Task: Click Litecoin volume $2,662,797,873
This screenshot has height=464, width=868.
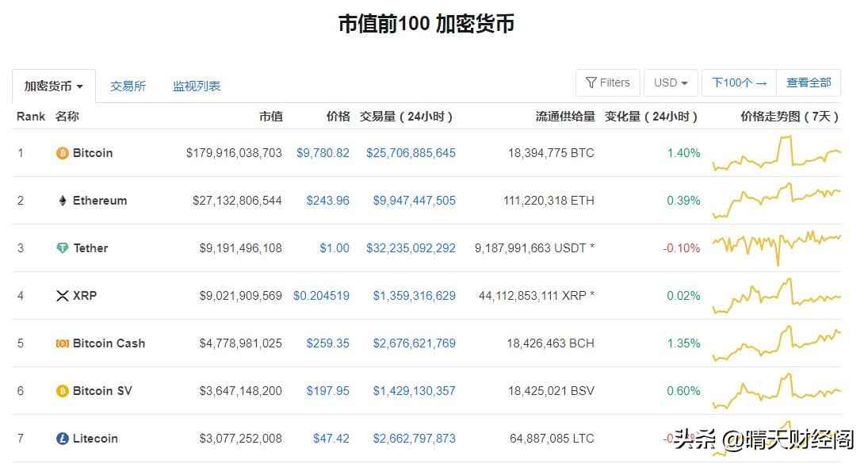Action: pyautogui.click(x=414, y=439)
